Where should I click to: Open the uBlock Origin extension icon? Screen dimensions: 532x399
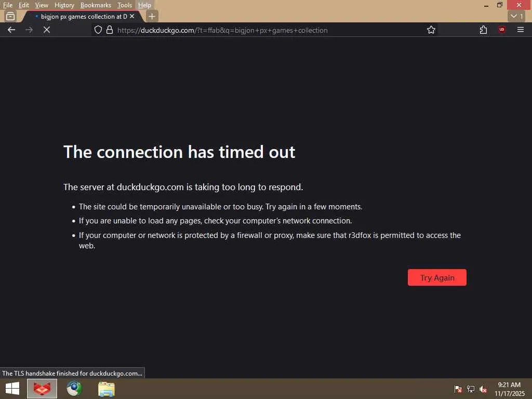tap(502, 30)
